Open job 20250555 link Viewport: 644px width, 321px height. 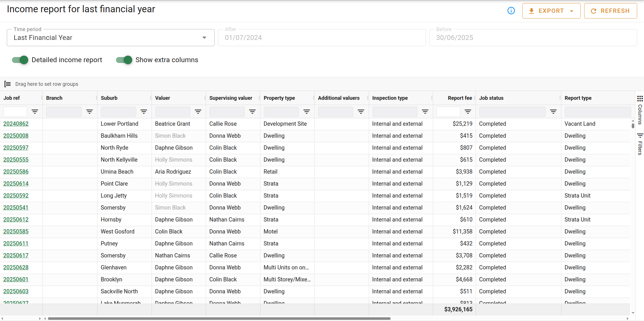tap(16, 160)
